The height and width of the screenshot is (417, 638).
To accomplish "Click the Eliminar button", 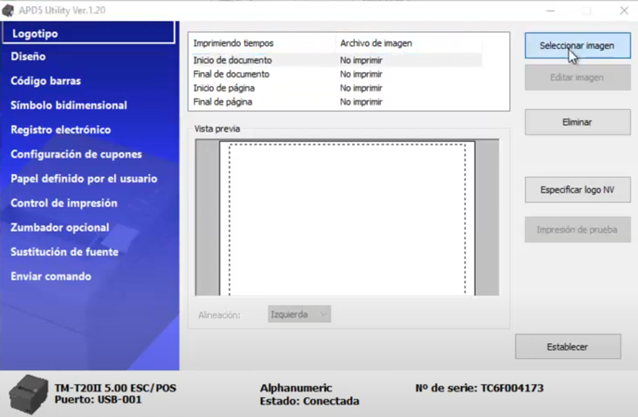I will (577, 122).
